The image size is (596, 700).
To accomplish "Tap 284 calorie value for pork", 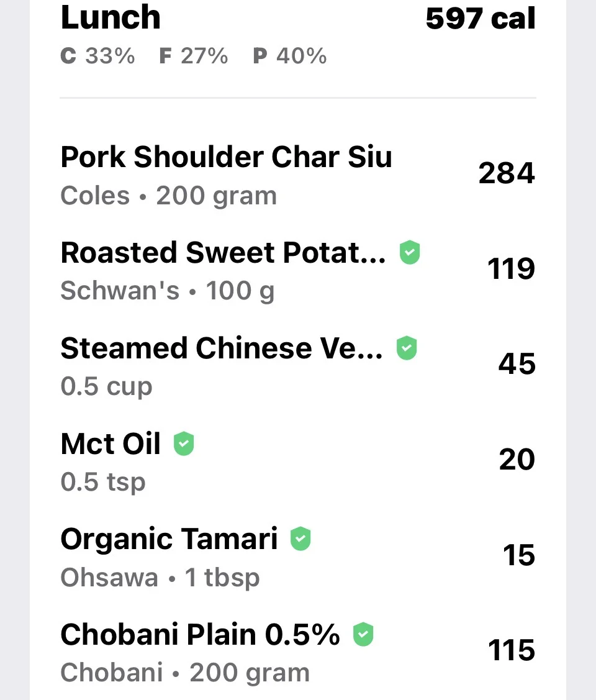I will pyautogui.click(x=507, y=173).
